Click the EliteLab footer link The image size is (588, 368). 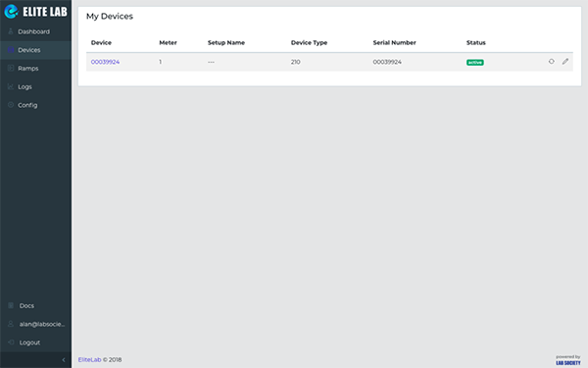click(x=89, y=360)
